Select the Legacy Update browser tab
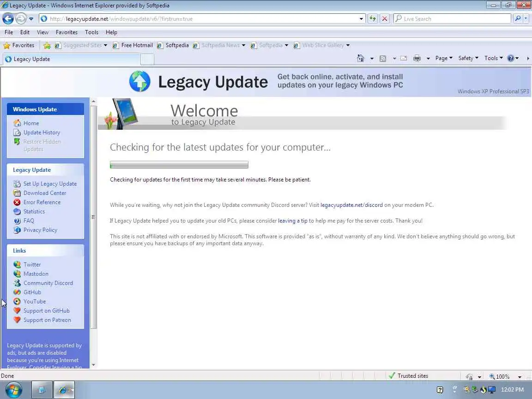This screenshot has height=399, width=532. click(x=71, y=59)
